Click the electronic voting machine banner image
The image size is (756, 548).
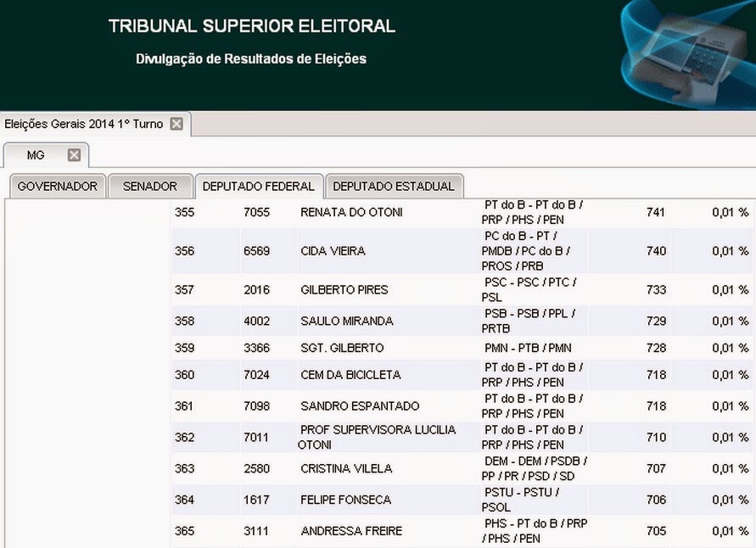[688, 55]
